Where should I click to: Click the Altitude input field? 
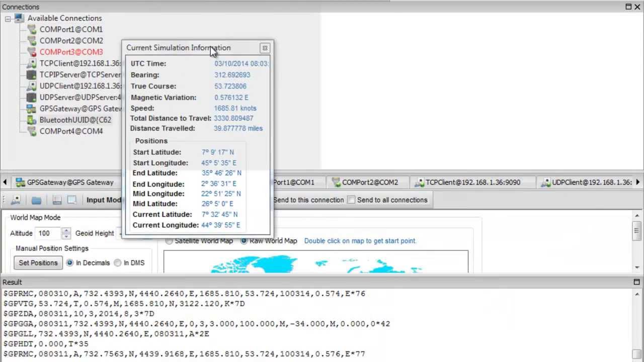pyautogui.click(x=49, y=233)
